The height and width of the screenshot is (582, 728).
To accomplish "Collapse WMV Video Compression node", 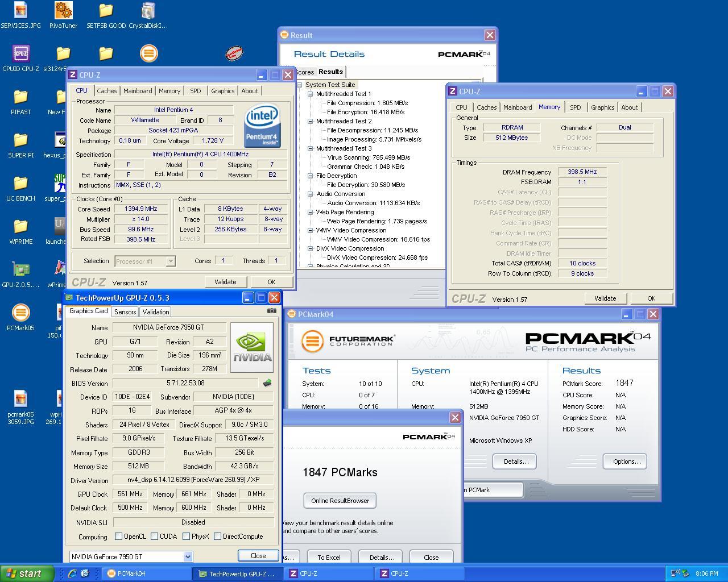I will (311, 230).
